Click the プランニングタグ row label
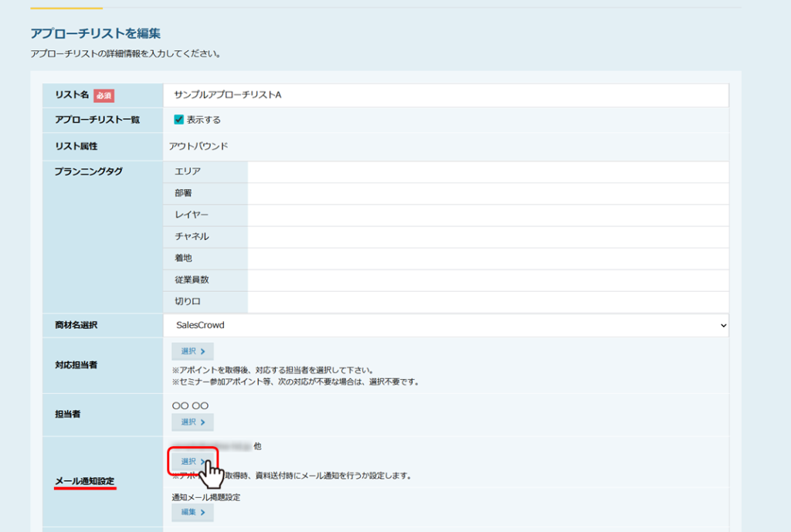 pyautogui.click(x=89, y=171)
